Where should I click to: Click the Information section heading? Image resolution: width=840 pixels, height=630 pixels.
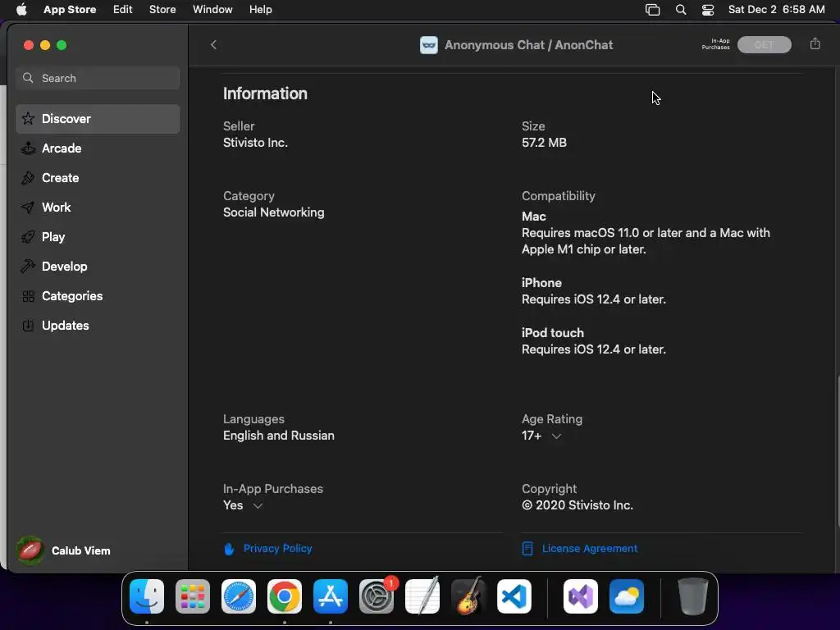[265, 94]
